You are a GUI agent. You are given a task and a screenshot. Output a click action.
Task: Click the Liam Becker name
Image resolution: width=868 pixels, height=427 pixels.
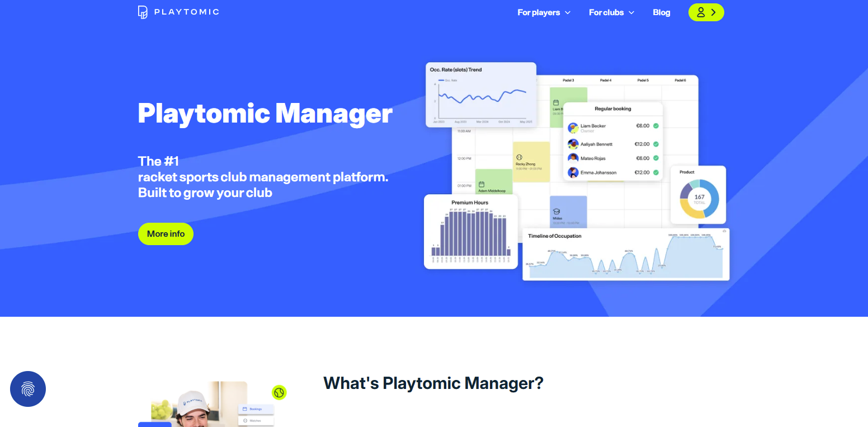click(593, 126)
